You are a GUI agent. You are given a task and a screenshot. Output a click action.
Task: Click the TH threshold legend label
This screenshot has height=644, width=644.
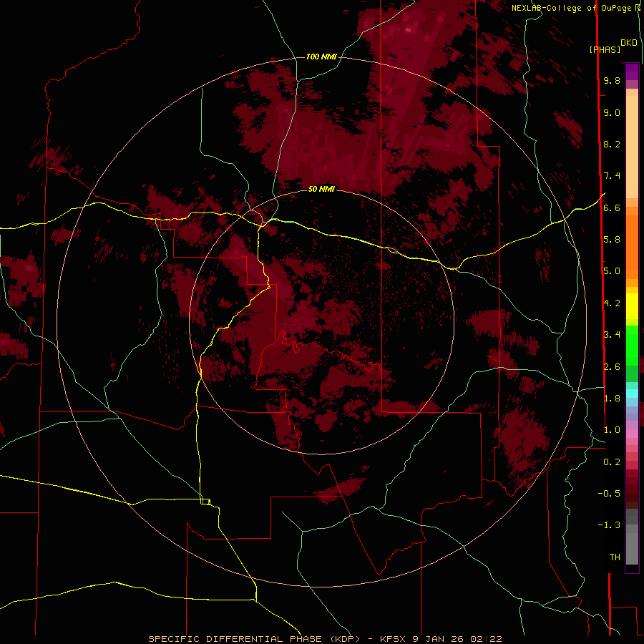pyautogui.click(x=615, y=557)
